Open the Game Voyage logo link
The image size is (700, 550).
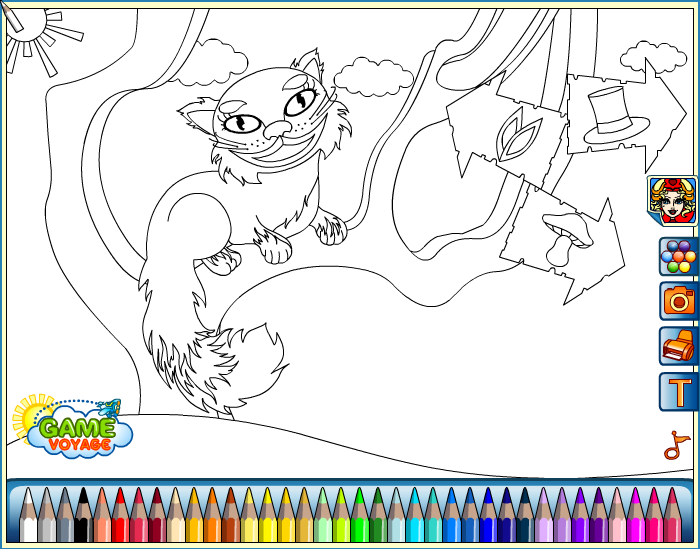[x=72, y=427]
